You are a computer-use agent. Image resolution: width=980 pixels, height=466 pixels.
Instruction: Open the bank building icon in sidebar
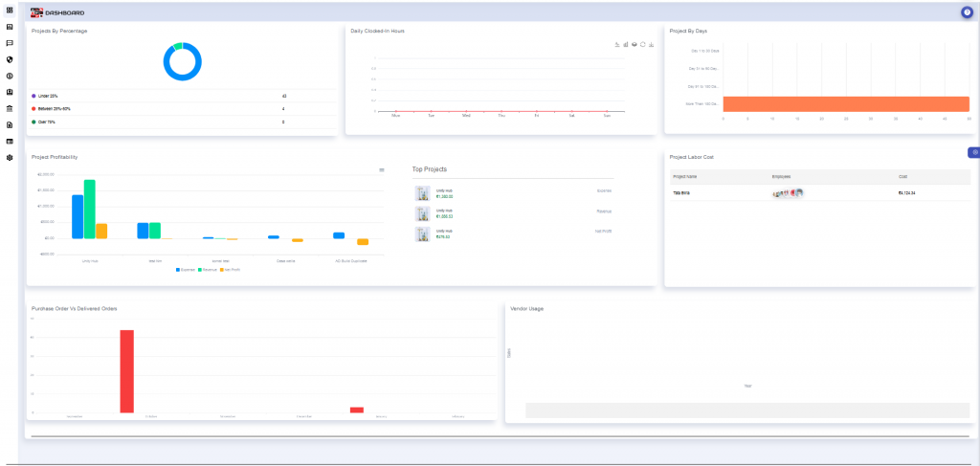[x=9, y=108]
